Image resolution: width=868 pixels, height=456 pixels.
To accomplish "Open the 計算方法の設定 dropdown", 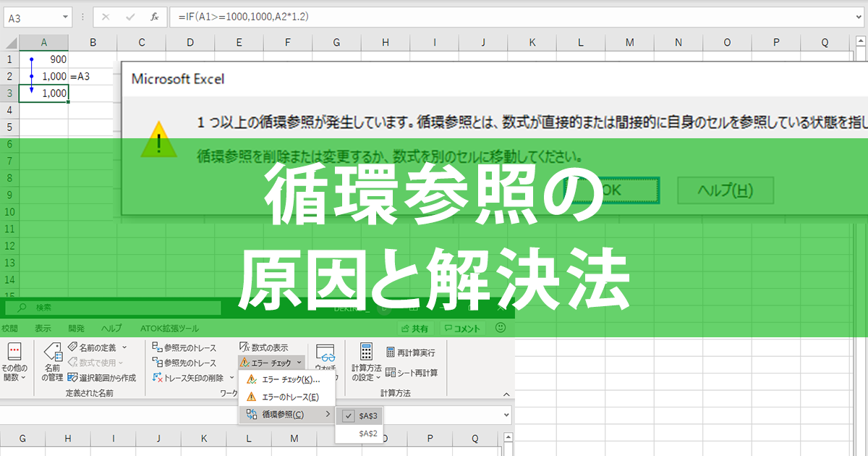I will click(367, 362).
